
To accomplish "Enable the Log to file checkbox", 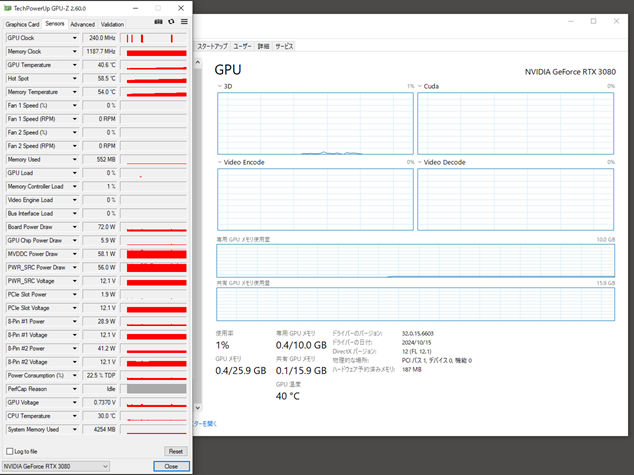I will point(10,451).
